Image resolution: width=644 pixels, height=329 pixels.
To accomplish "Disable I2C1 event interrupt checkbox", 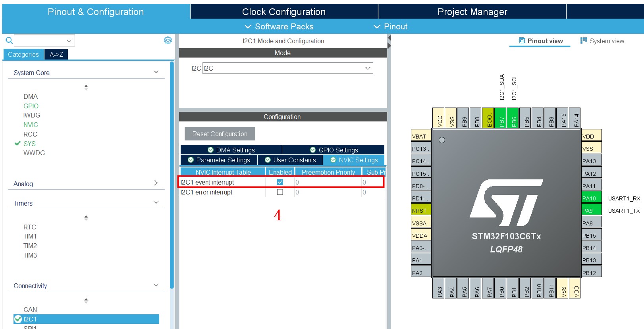I will point(280,182).
